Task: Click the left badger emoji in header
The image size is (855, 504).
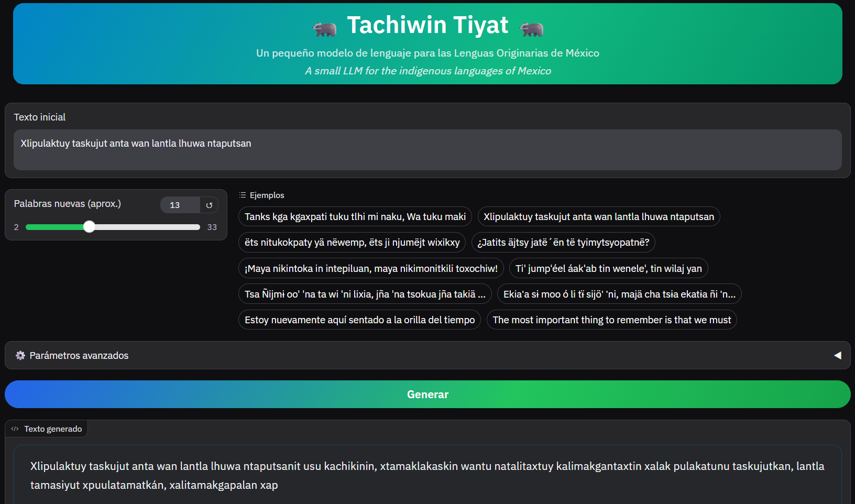Action: [325, 29]
